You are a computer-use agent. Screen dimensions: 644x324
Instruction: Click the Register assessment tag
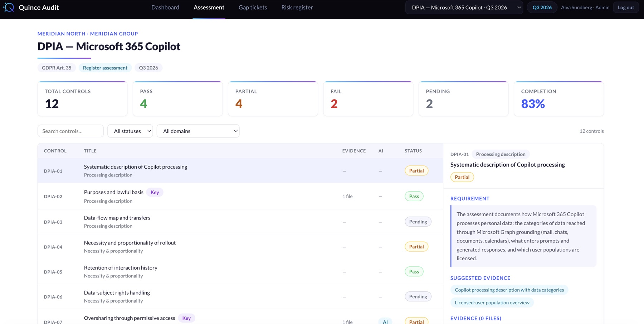click(105, 68)
